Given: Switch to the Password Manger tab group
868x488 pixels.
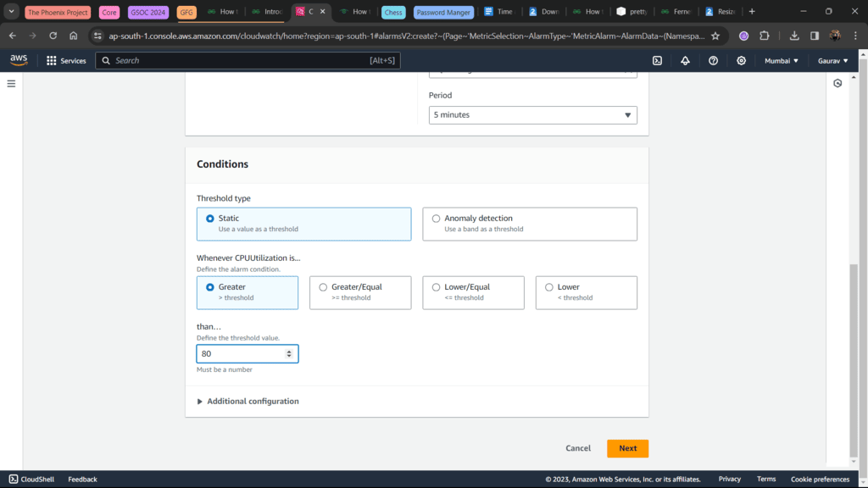Looking at the screenshot, I should pyautogui.click(x=442, y=12).
